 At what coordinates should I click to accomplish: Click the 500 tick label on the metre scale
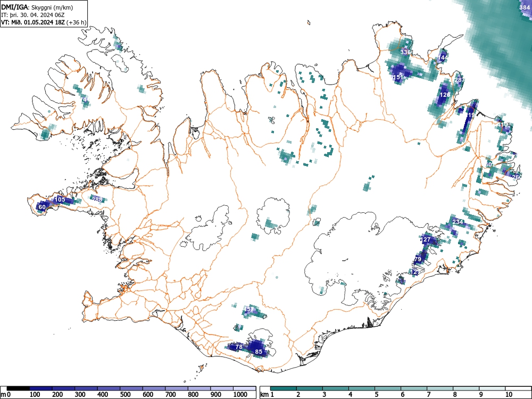125,395
